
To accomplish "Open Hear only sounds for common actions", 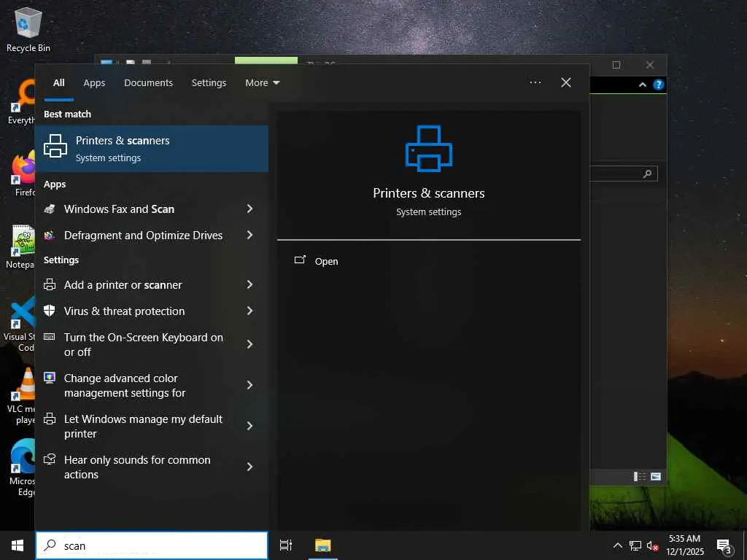I will click(x=137, y=467).
